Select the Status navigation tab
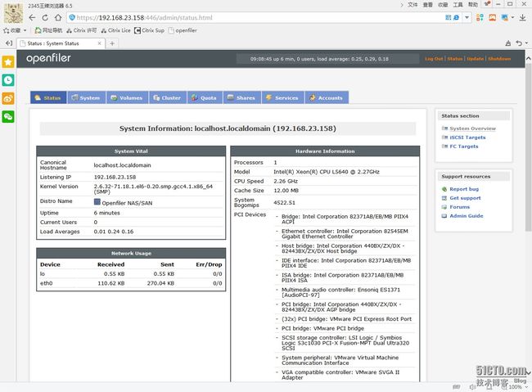The height and width of the screenshot is (392, 532). [x=48, y=97]
